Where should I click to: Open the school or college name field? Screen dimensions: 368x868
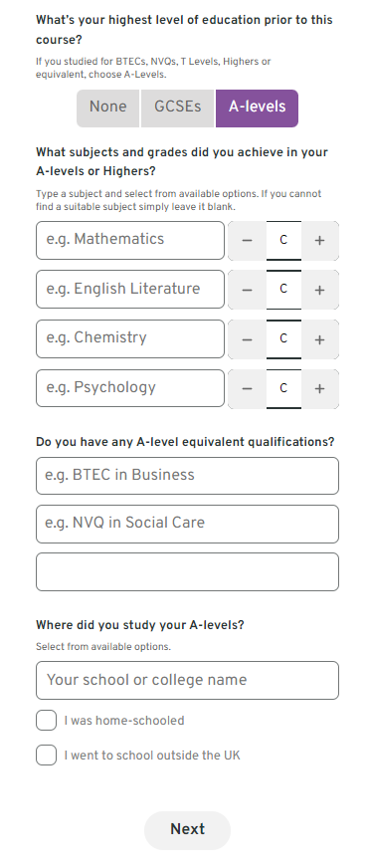[x=188, y=680]
